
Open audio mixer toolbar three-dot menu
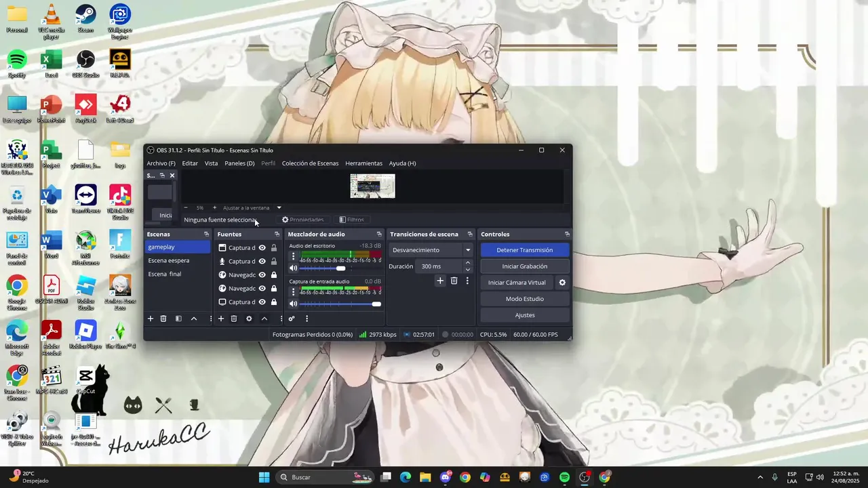tap(307, 319)
